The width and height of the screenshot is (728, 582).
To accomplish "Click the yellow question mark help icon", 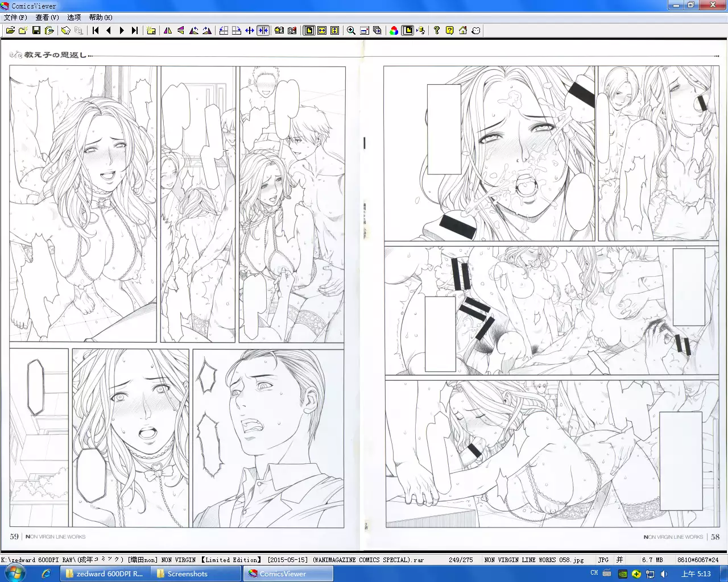I will [x=449, y=31].
